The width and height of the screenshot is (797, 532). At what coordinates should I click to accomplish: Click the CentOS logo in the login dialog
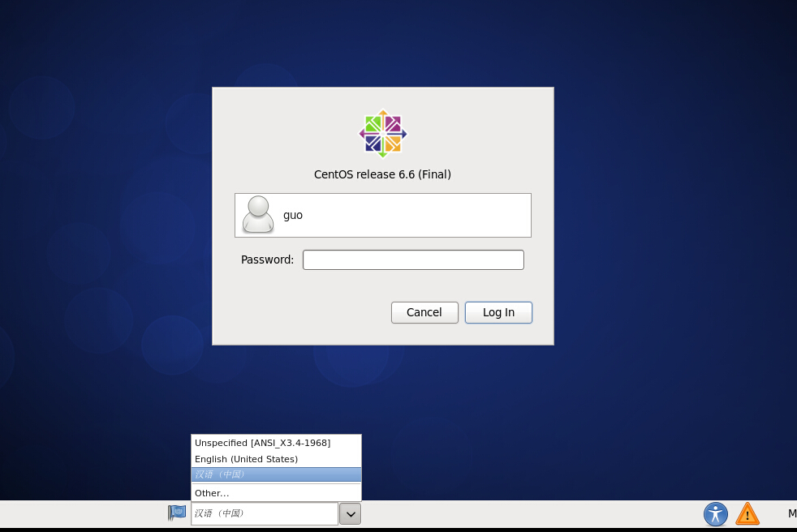coord(383,134)
